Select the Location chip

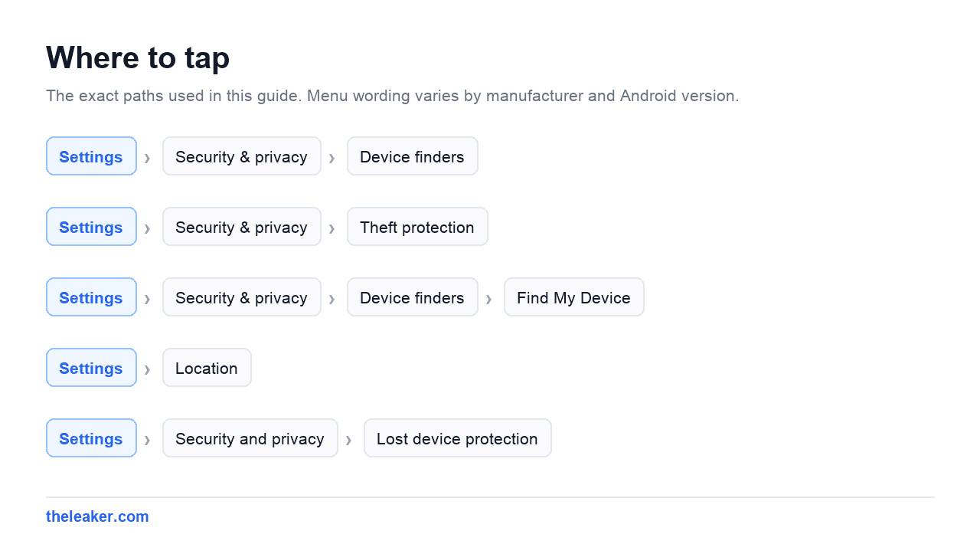[207, 368]
